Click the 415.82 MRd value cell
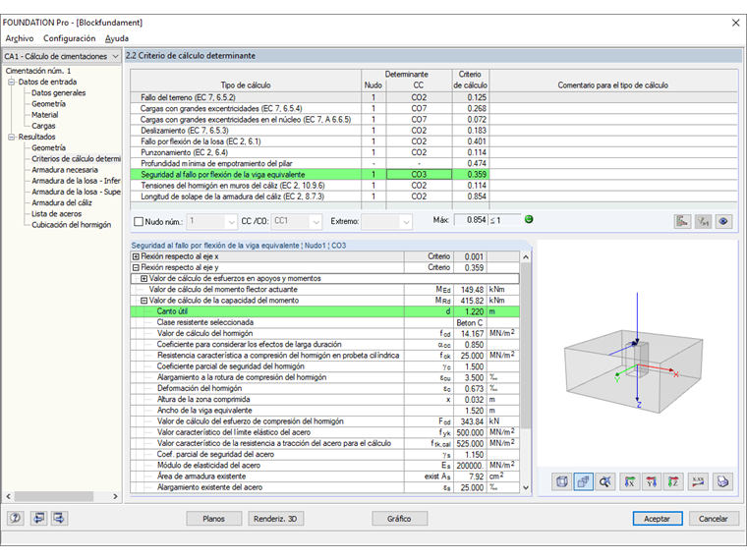Screen dimensions: 747x560 470,301
